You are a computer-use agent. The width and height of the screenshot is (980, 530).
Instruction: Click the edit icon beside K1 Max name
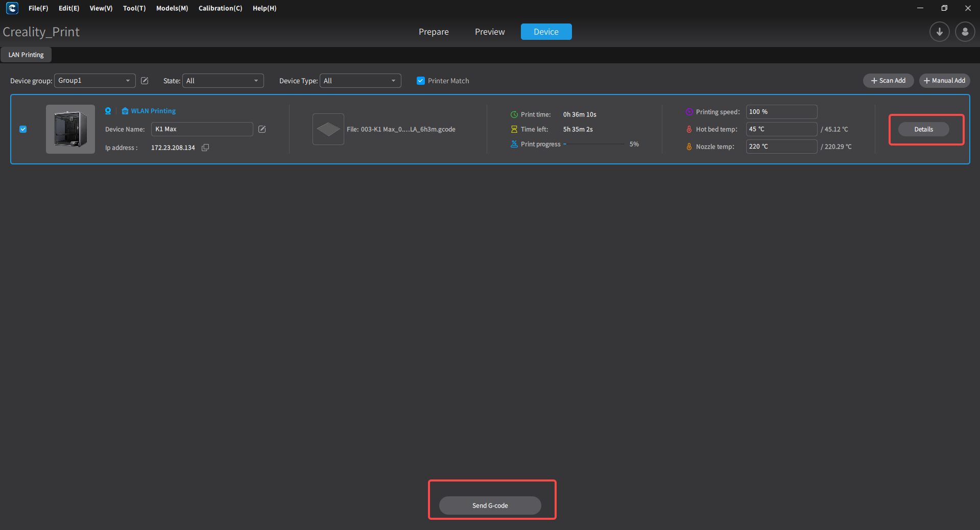(262, 129)
